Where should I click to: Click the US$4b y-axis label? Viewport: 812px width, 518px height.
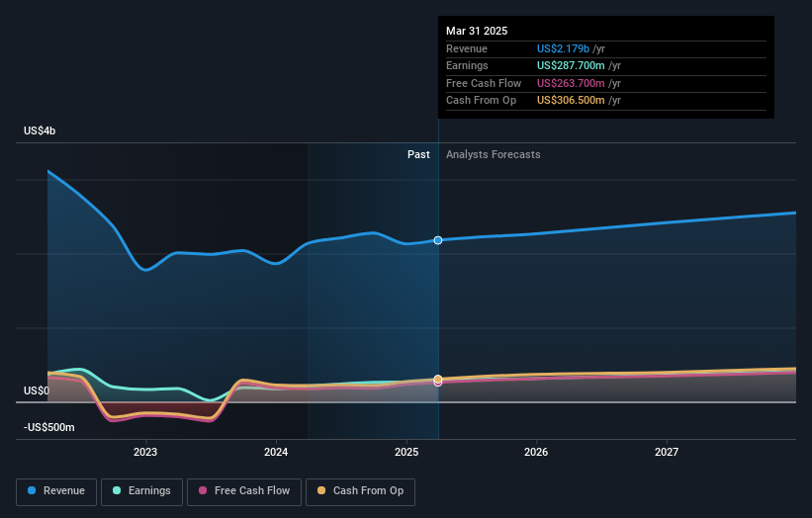pyautogui.click(x=40, y=130)
